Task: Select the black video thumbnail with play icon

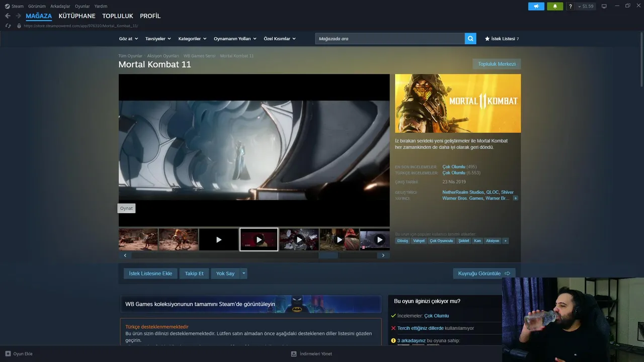Action: point(218,239)
